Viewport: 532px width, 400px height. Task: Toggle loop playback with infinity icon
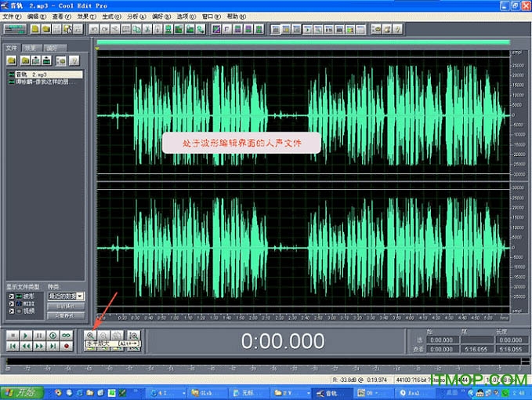click(x=67, y=335)
